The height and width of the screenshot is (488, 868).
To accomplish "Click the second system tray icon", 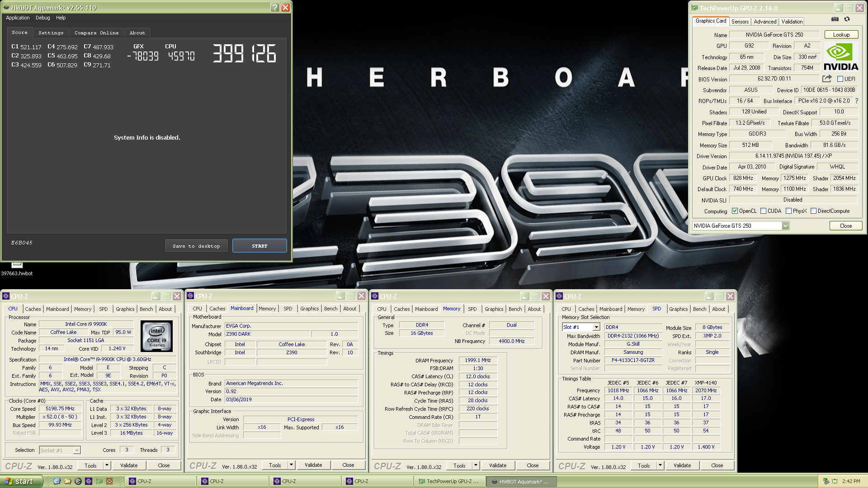I will 835,481.
